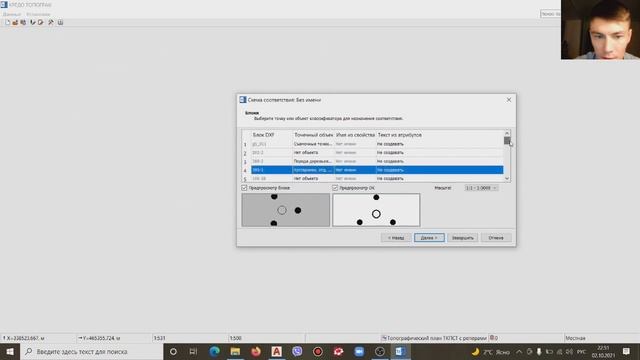Screen dimensions: 640x360
Task: Open the 'Данные' menu
Action: (12, 14)
